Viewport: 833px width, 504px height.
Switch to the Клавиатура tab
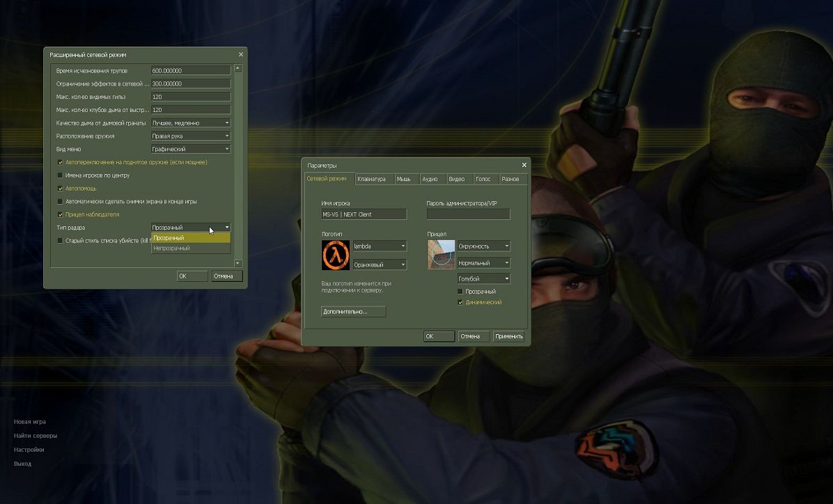pyautogui.click(x=371, y=179)
